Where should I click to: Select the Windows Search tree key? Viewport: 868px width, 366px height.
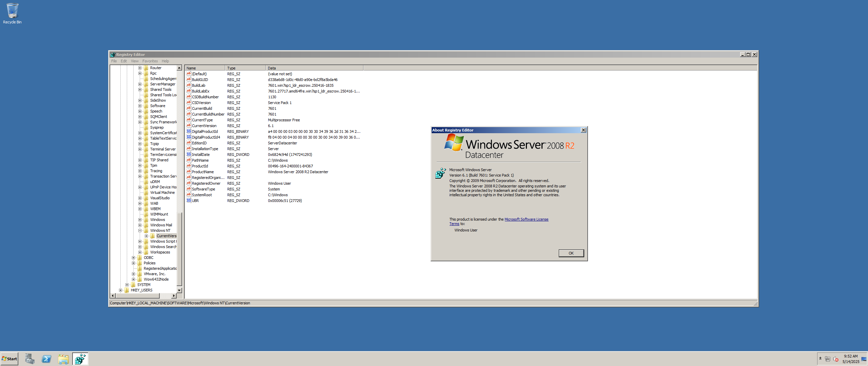point(163,247)
